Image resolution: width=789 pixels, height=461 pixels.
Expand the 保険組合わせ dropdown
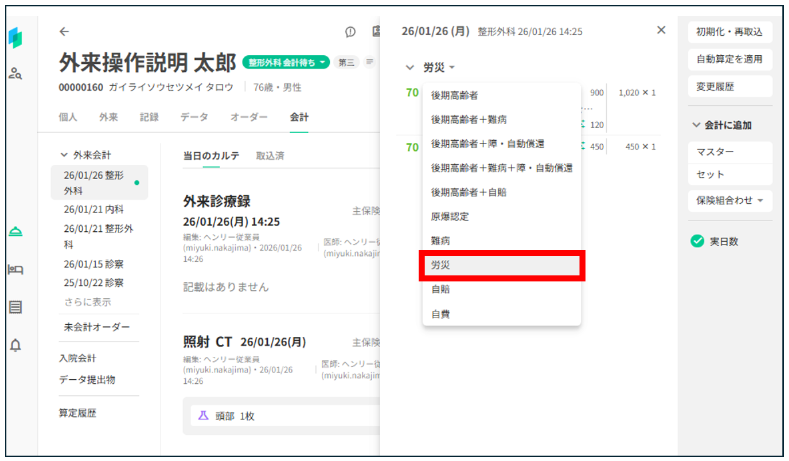[729, 200]
